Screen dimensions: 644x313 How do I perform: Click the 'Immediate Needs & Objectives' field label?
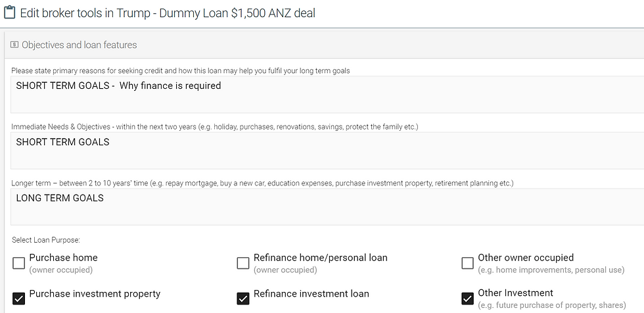tap(215, 127)
